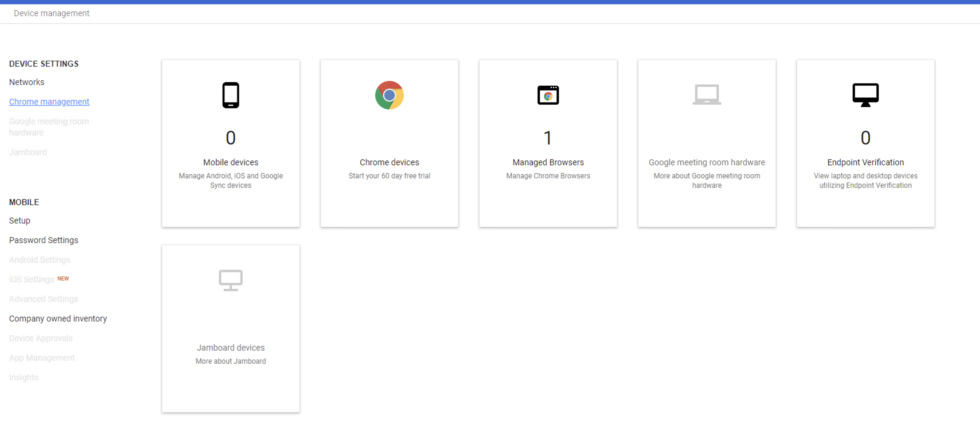Select Android Settings in sidebar
The height and width of the screenshot is (444, 980).
tap(40, 260)
